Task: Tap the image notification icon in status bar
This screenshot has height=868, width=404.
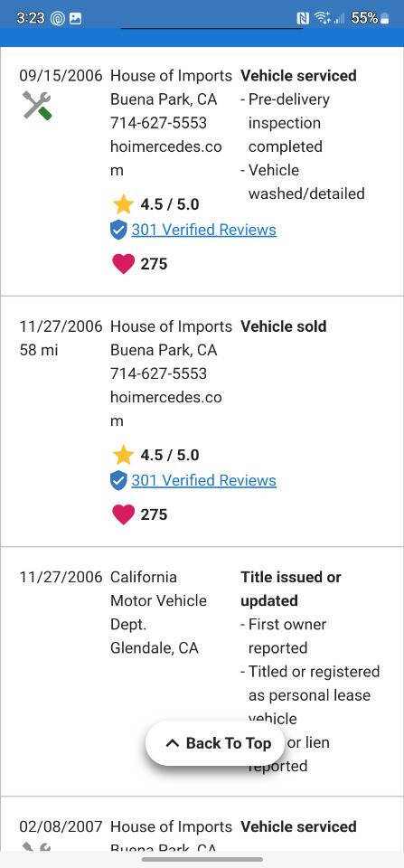Action: click(75, 18)
